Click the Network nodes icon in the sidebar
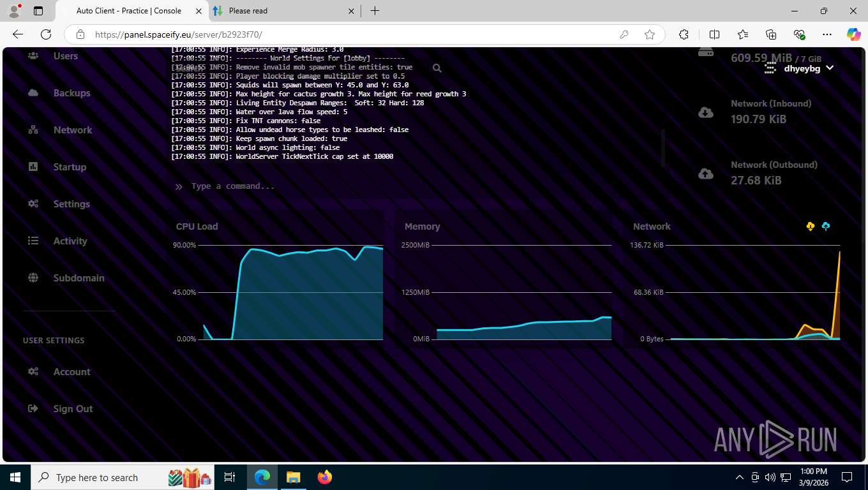Viewport: 868px width, 490px height. click(x=33, y=130)
